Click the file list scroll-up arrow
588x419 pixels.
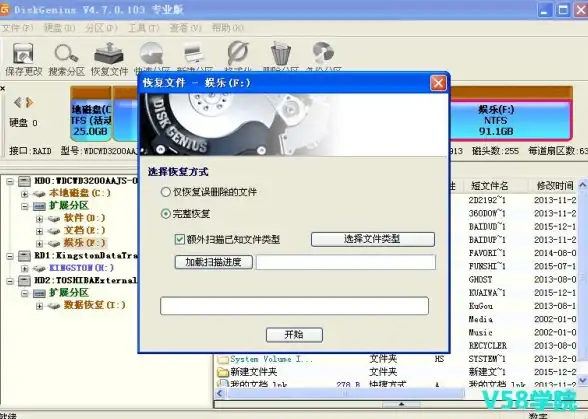pyautogui.click(x=583, y=185)
